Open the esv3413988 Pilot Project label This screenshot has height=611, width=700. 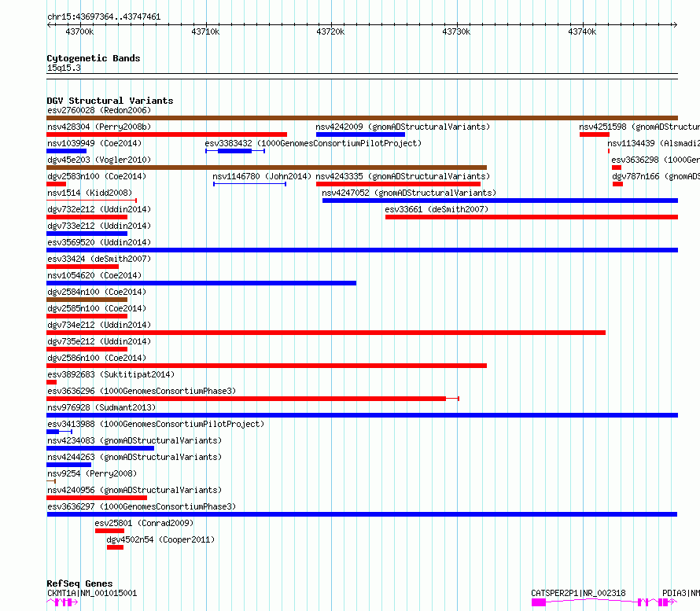(156, 424)
